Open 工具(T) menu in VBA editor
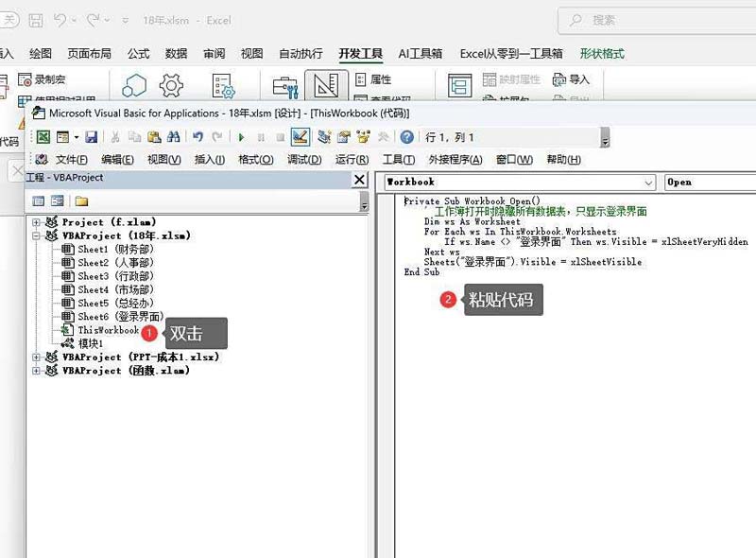This screenshot has height=558, width=756. coord(399,159)
